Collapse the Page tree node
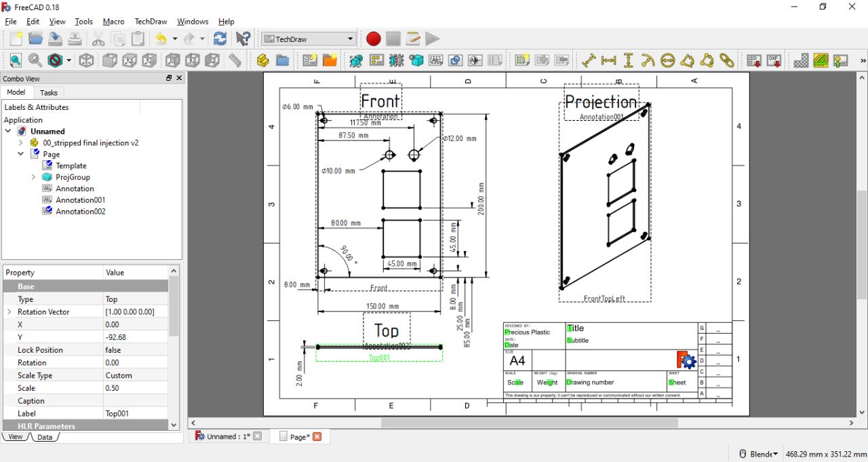 coord(20,154)
